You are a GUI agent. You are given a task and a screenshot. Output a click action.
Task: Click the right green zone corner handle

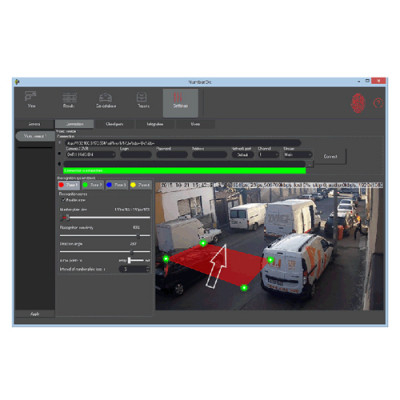point(270,260)
